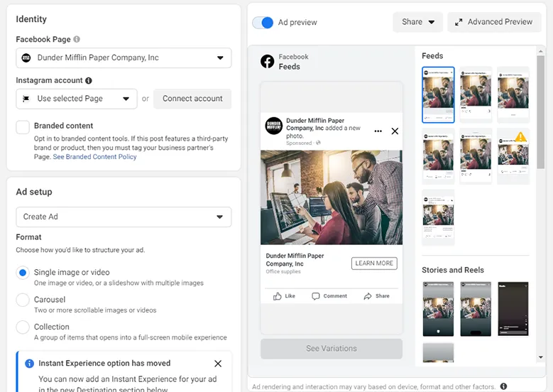Select the Single image or video format
This screenshot has width=553, height=392.
click(x=23, y=273)
